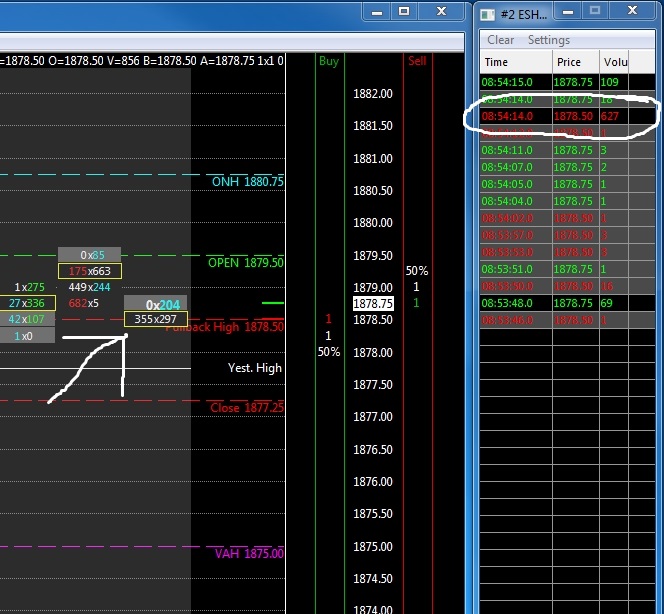Screen dimensions: 664x614
Task: Select the 08:54:05.0 trade row
Action: (x=567, y=184)
